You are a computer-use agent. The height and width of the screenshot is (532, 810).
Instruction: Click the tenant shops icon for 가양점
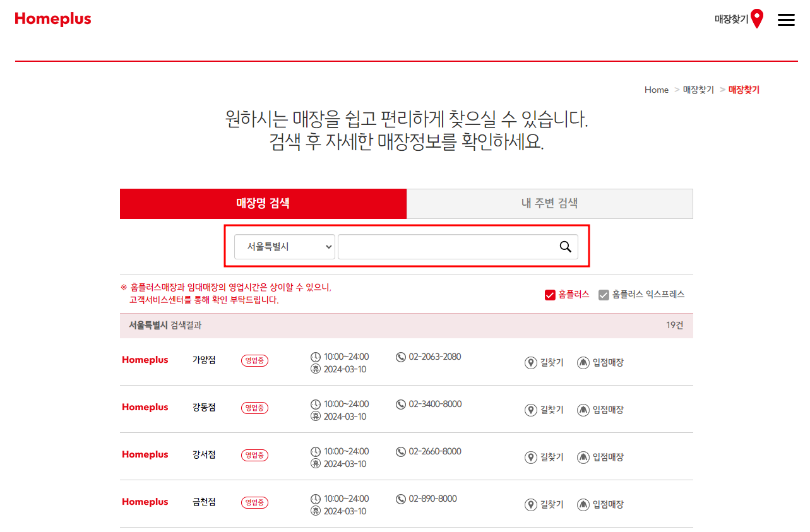(583, 363)
